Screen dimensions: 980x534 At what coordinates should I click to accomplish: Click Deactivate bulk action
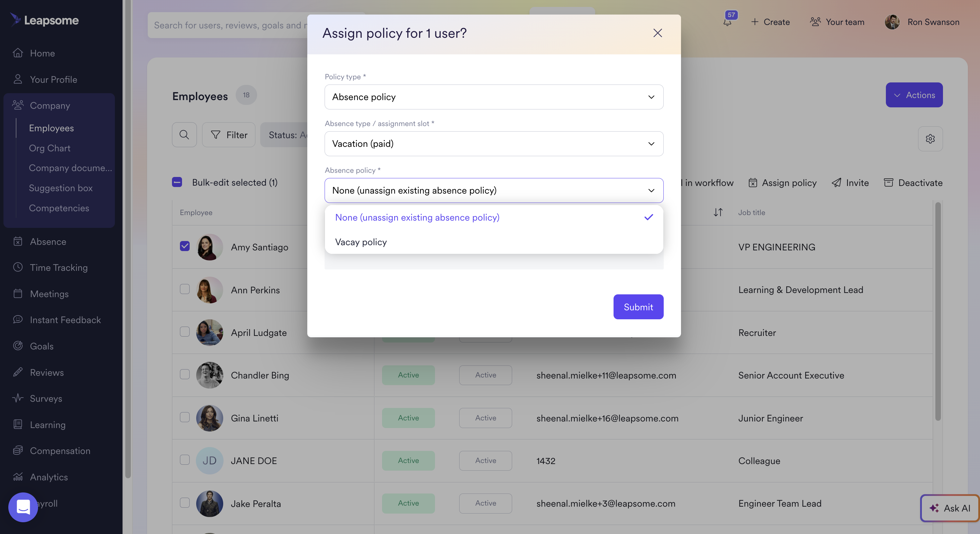click(913, 182)
